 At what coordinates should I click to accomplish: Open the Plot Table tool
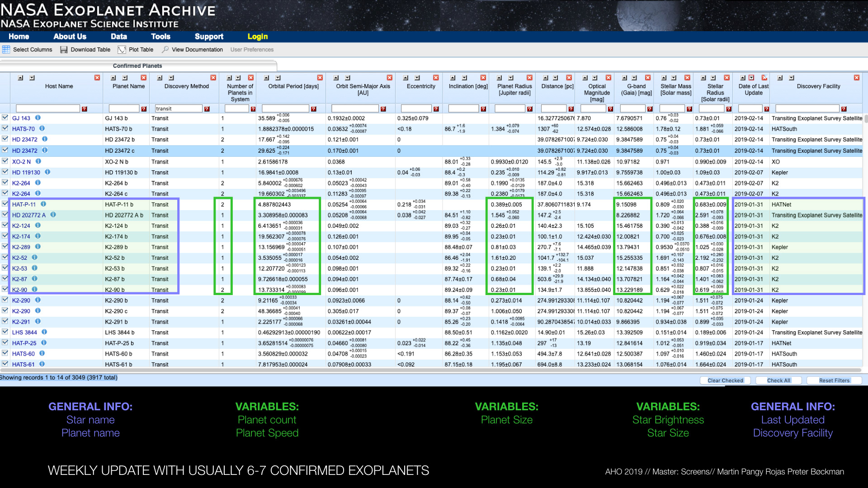click(136, 50)
